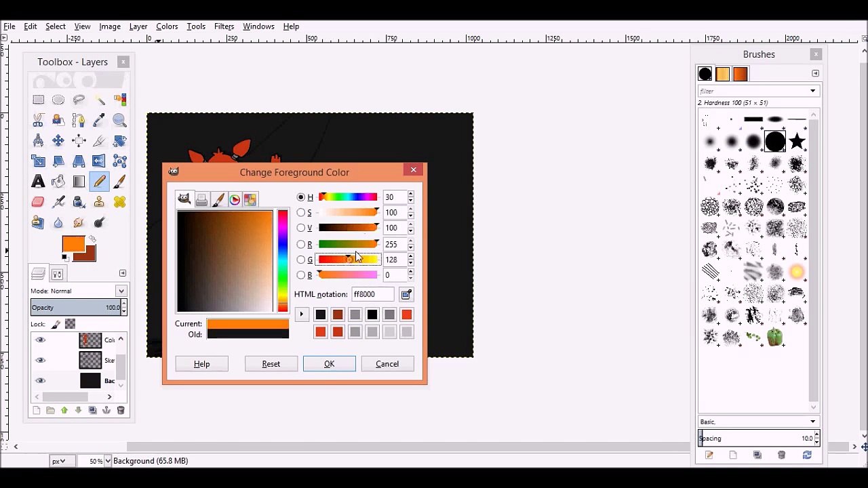Select the Crop tool
This screenshot has height=488, width=868.
(x=99, y=140)
